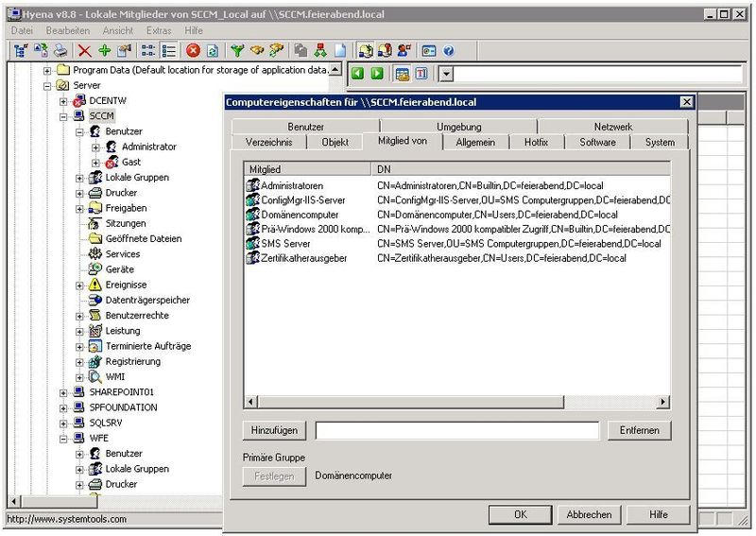
Task: Click the blue help question mark icon
Action: 449,51
